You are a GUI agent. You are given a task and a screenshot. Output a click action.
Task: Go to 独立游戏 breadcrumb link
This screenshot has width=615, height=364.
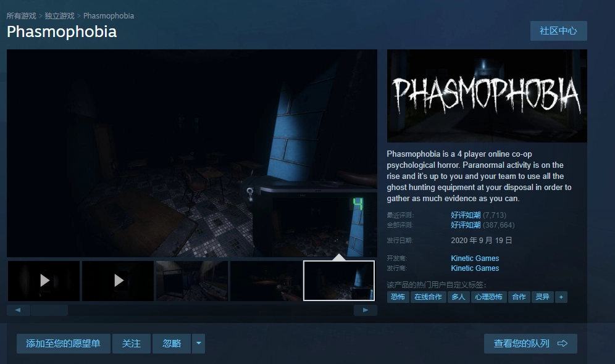click(59, 15)
